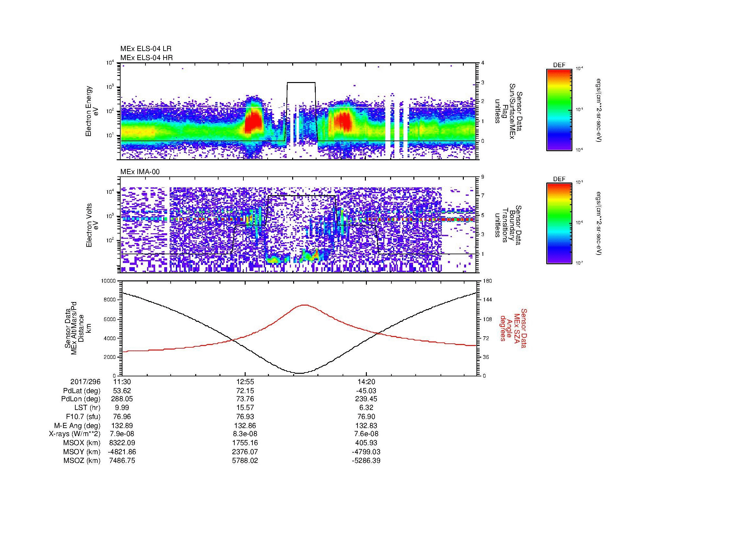Click LST value 15.57

pos(245,408)
